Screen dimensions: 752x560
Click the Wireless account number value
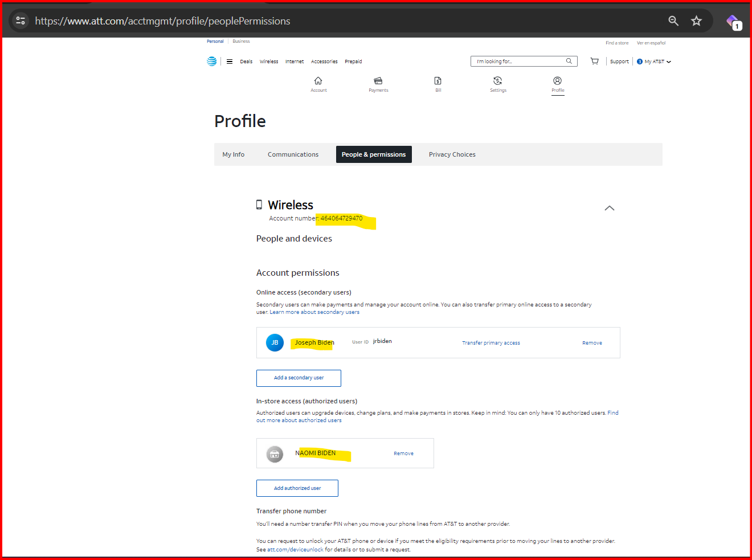[341, 218]
